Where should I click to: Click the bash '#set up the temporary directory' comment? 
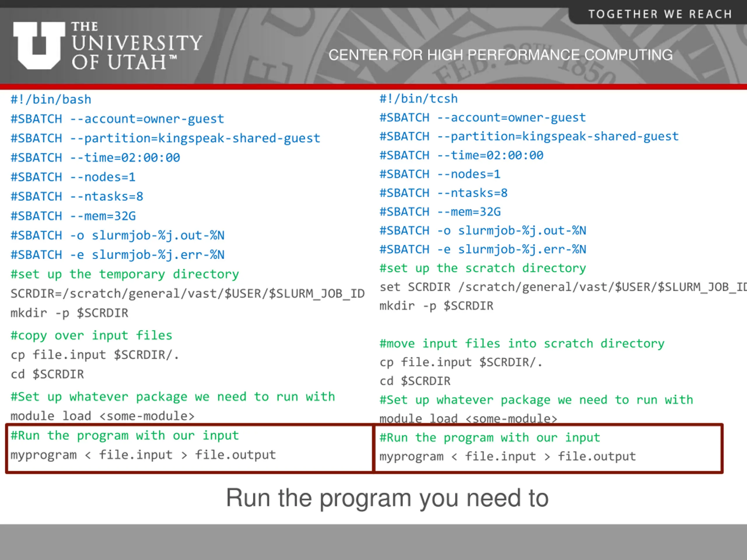125,274
